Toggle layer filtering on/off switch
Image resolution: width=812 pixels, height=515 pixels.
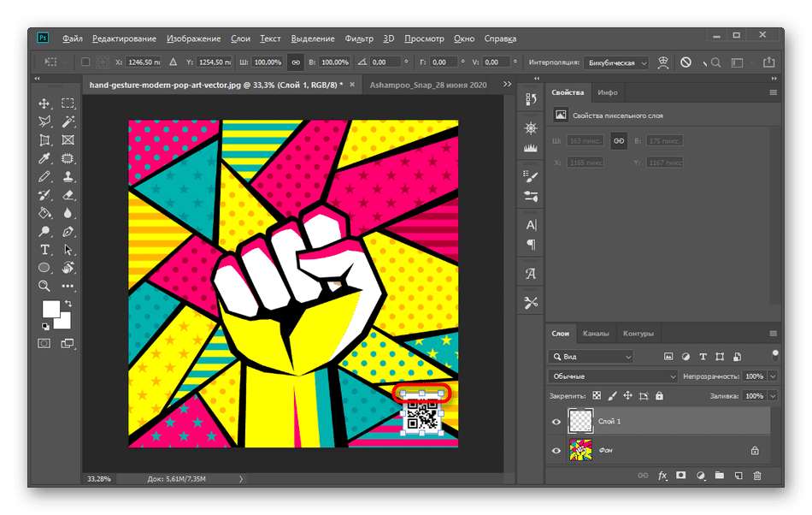click(x=775, y=355)
